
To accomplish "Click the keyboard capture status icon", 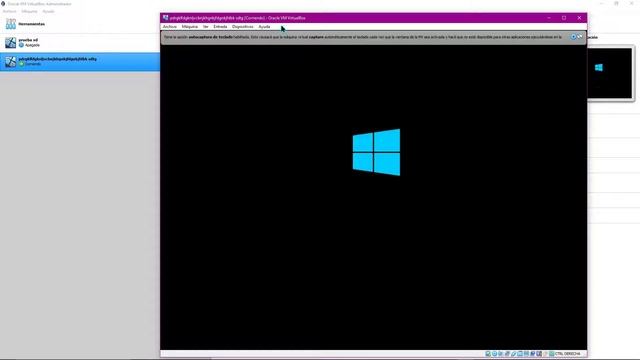I will point(551,353).
